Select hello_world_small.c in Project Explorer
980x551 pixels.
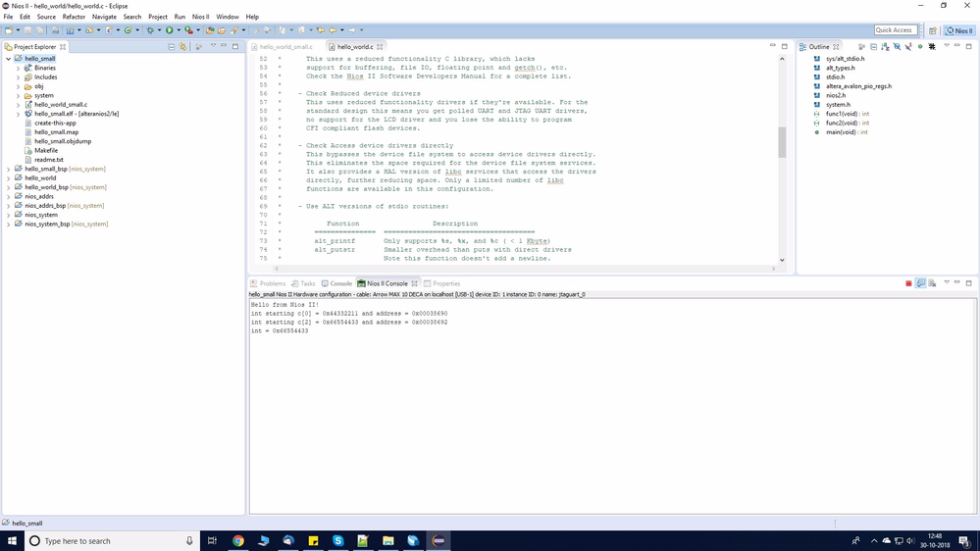tap(61, 105)
